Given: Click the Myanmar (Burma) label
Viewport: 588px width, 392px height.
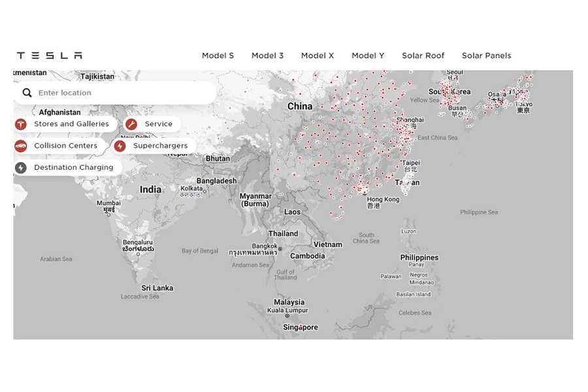Looking at the screenshot, I should pyautogui.click(x=255, y=200).
